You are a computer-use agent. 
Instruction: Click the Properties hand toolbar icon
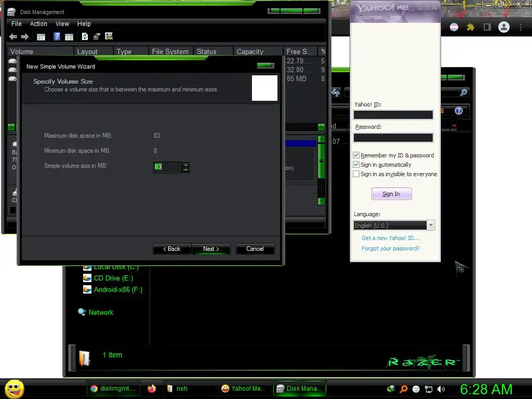(97, 36)
